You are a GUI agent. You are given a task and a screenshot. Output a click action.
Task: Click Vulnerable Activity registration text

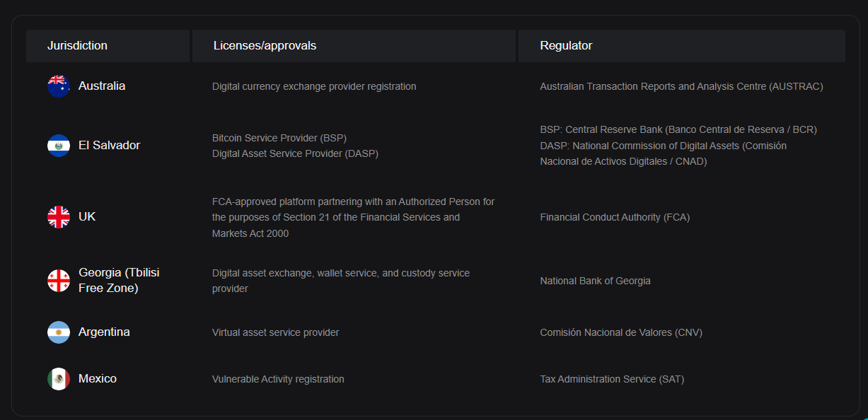coord(278,379)
